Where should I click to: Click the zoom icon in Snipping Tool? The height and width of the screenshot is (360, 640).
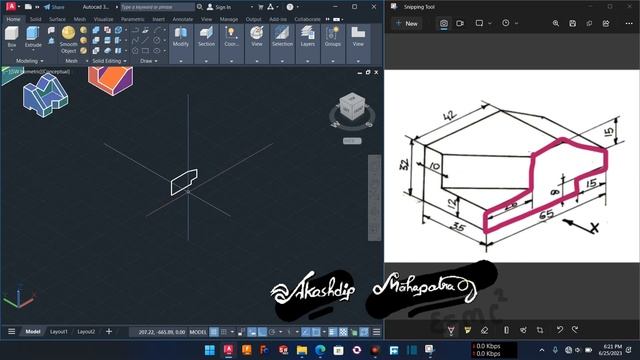point(556,23)
